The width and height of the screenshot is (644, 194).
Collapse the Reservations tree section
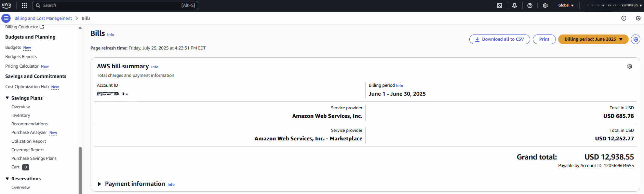tap(7, 179)
